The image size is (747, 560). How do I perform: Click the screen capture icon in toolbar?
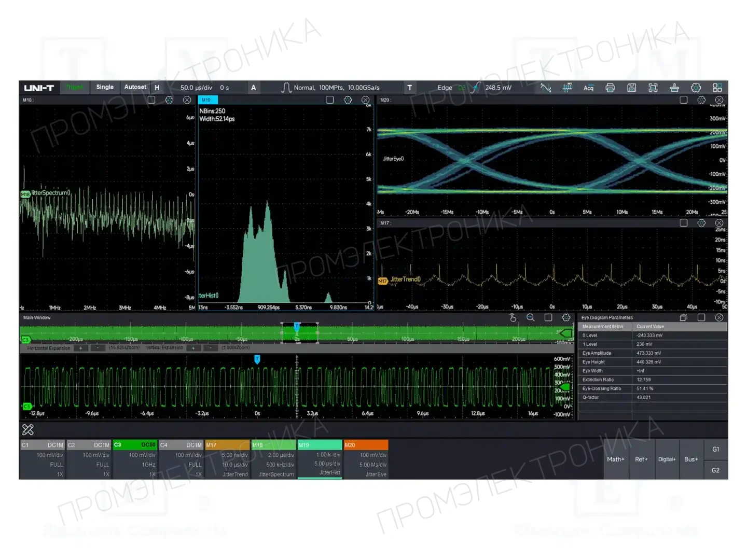pos(653,88)
